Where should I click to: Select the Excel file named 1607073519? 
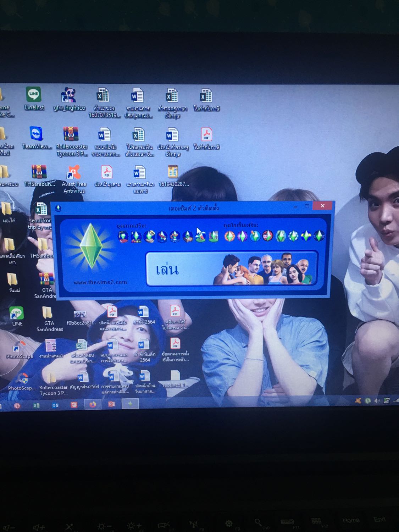(x=104, y=103)
